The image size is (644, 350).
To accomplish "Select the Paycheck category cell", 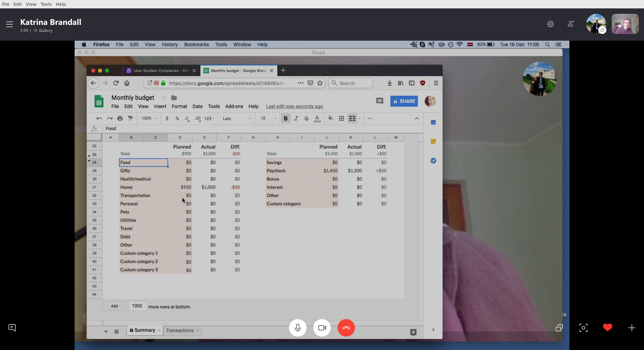I will pyautogui.click(x=290, y=171).
